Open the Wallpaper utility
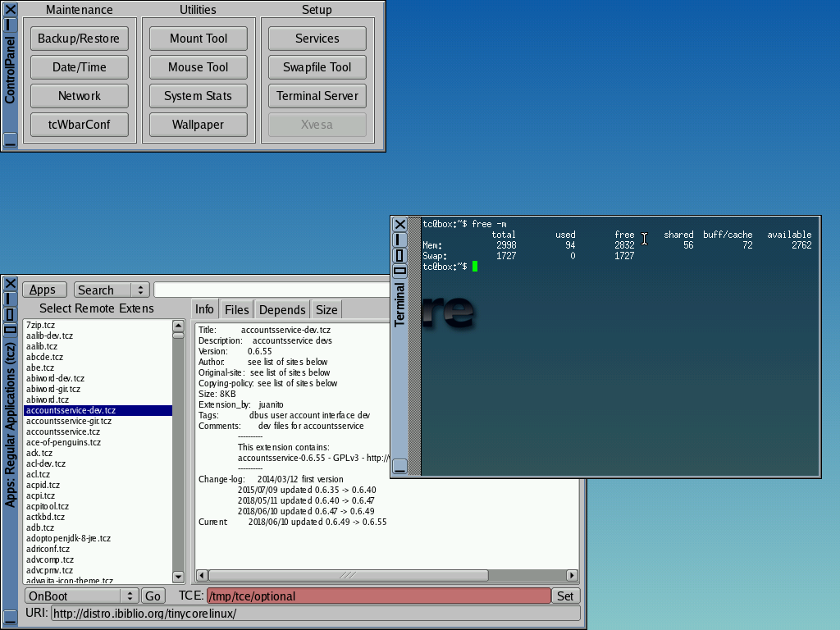The height and width of the screenshot is (630, 840). 199,125
